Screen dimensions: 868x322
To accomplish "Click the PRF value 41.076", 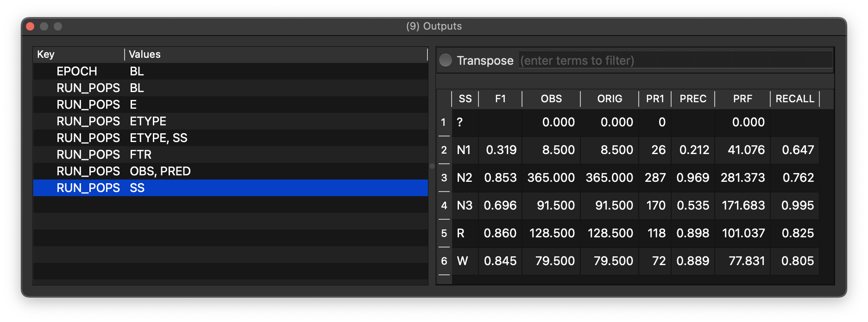I will [x=742, y=150].
